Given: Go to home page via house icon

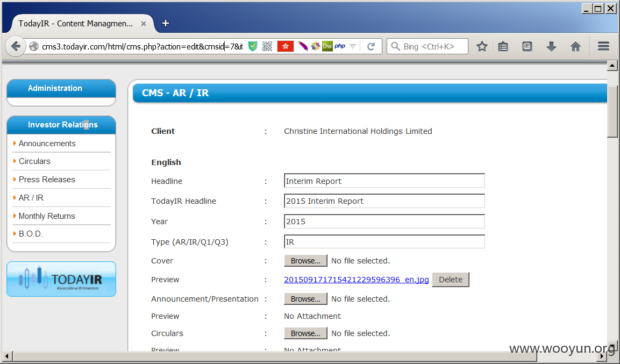Looking at the screenshot, I should point(575,47).
